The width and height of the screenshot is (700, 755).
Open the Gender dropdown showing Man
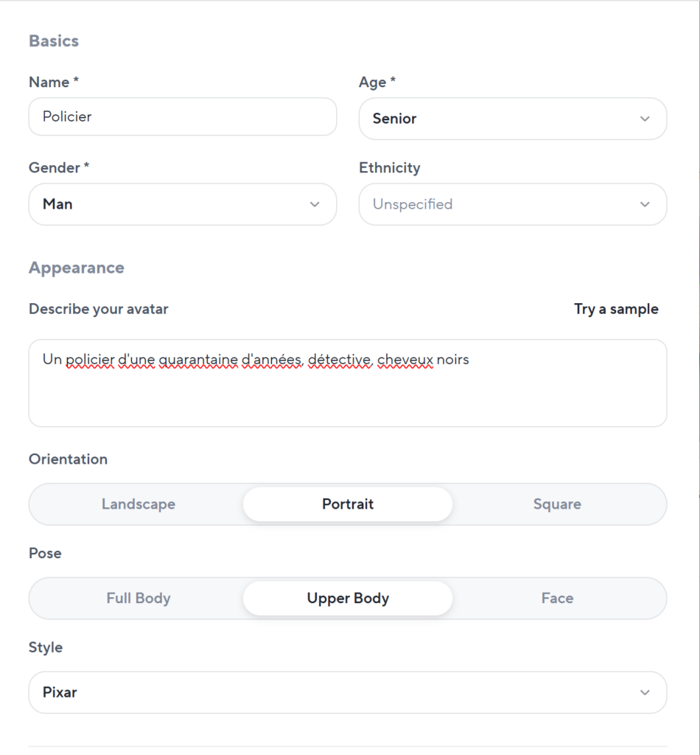tap(169, 204)
